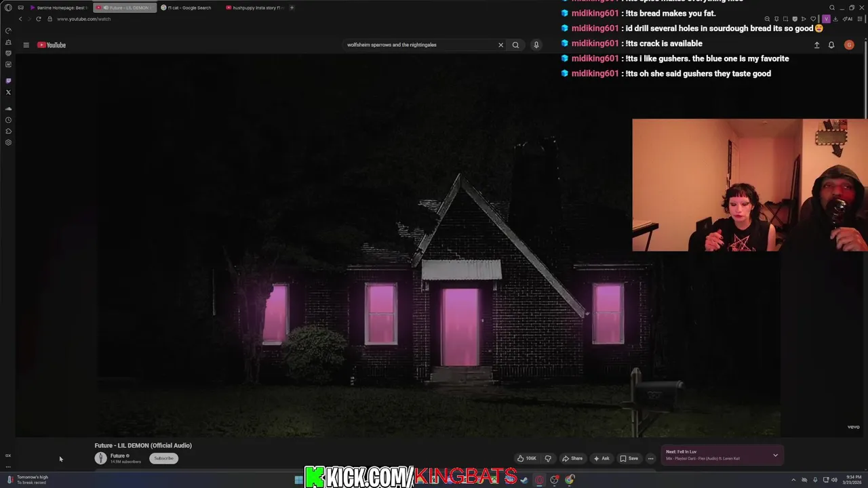Screen dimensions: 868x488
Task: Take a snapshot with selection icon
Action: [785, 19]
